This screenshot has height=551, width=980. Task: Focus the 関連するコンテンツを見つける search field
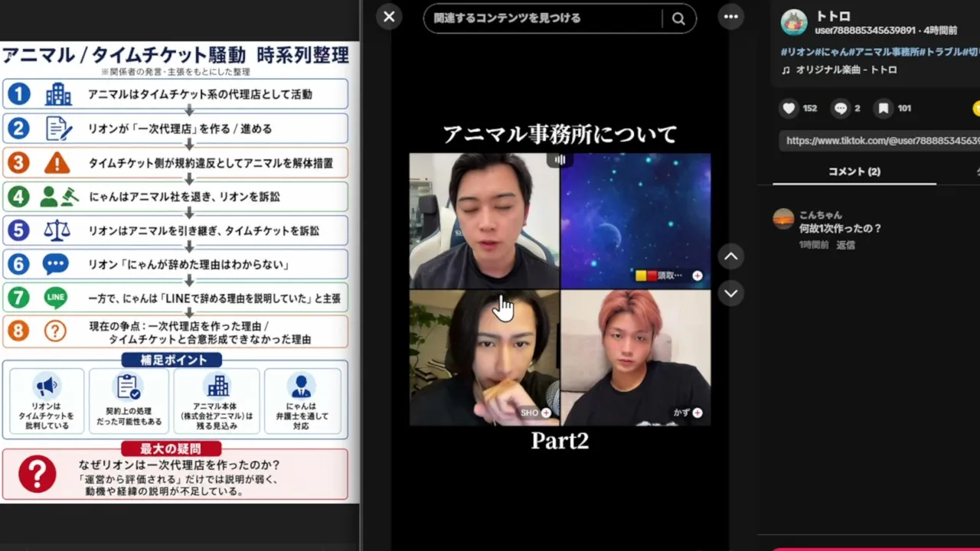pos(543,18)
